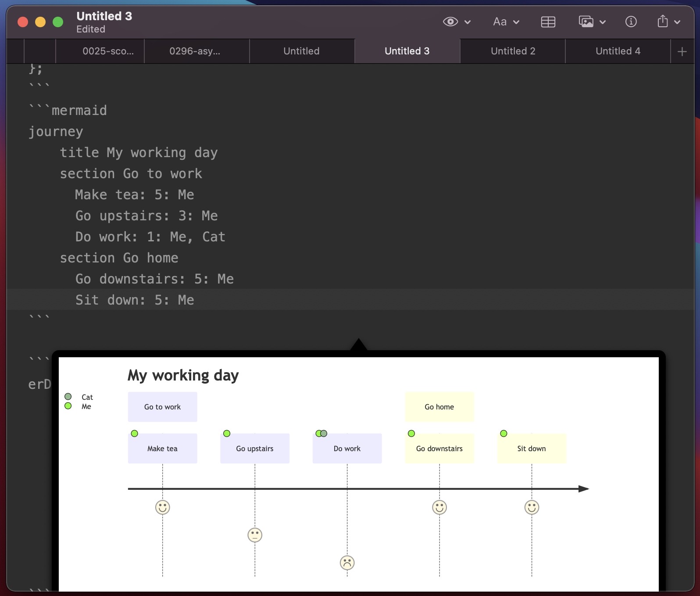Click the eye preview icon in toolbar
Image resolution: width=700 pixels, height=596 pixels.
pyautogui.click(x=450, y=22)
